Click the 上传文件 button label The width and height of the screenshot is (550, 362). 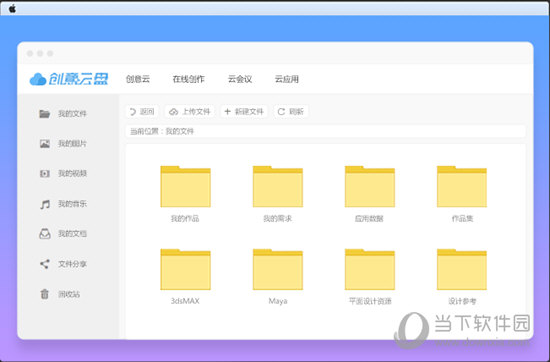(x=196, y=112)
